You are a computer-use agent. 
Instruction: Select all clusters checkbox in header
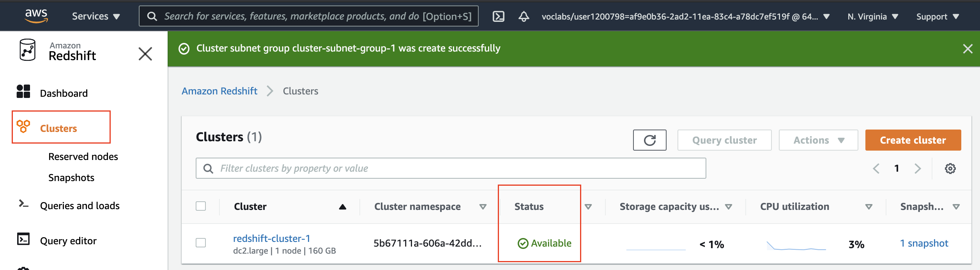tap(201, 206)
